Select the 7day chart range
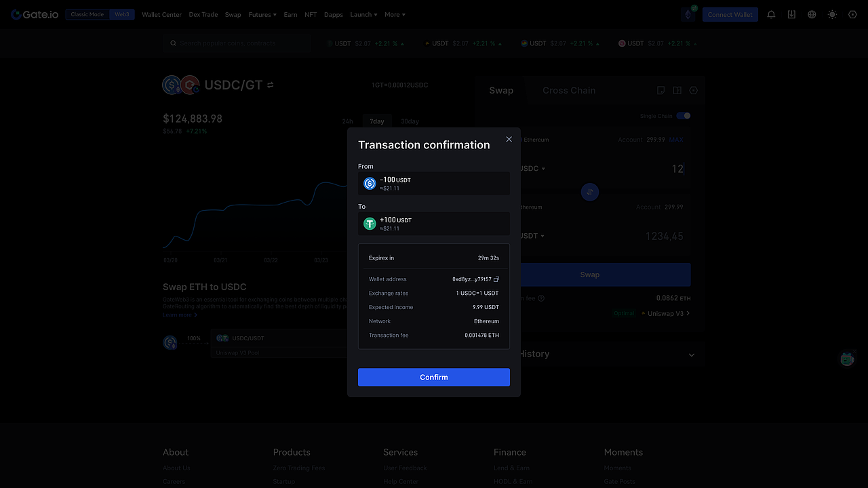The width and height of the screenshot is (868, 488). tap(377, 121)
